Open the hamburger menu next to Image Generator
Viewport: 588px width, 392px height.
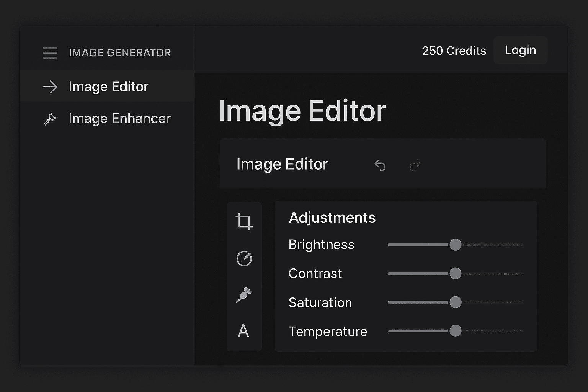point(50,52)
